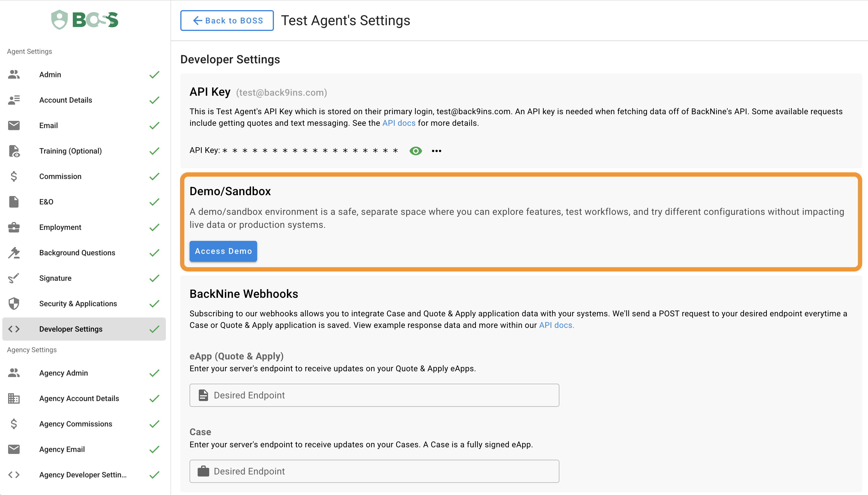This screenshot has width=868, height=495.
Task: Click the Commission dollar icon
Action: click(14, 176)
